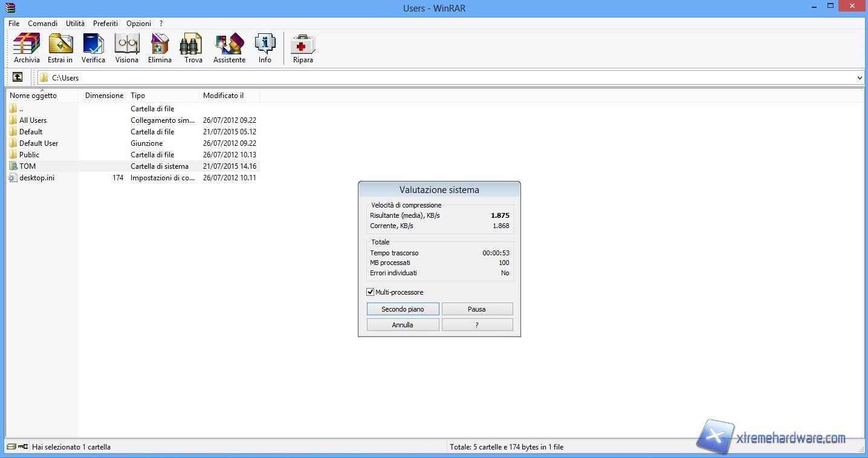Sort files by the Dimensione column header
Viewport: 868px width, 458px height.
coord(103,96)
